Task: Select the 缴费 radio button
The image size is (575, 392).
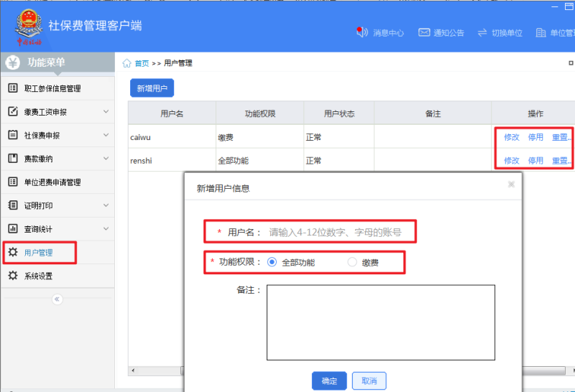Action: point(352,262)
